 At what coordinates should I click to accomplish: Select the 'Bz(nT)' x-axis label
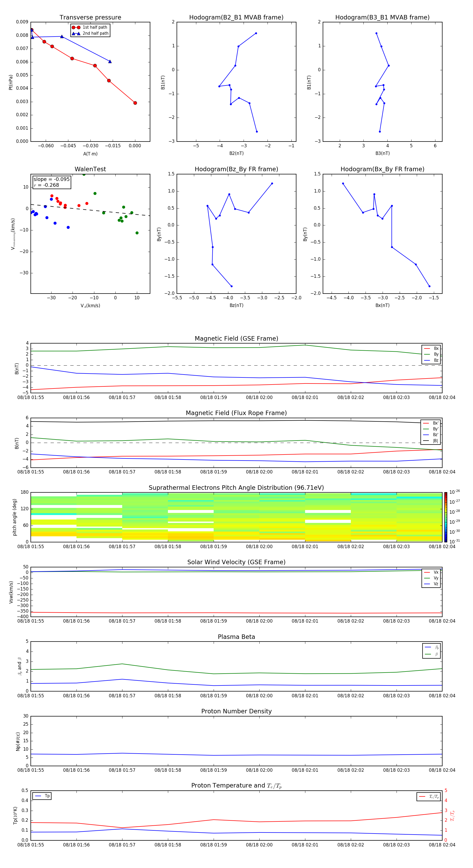pyautogui.click(x=236, y=305)
